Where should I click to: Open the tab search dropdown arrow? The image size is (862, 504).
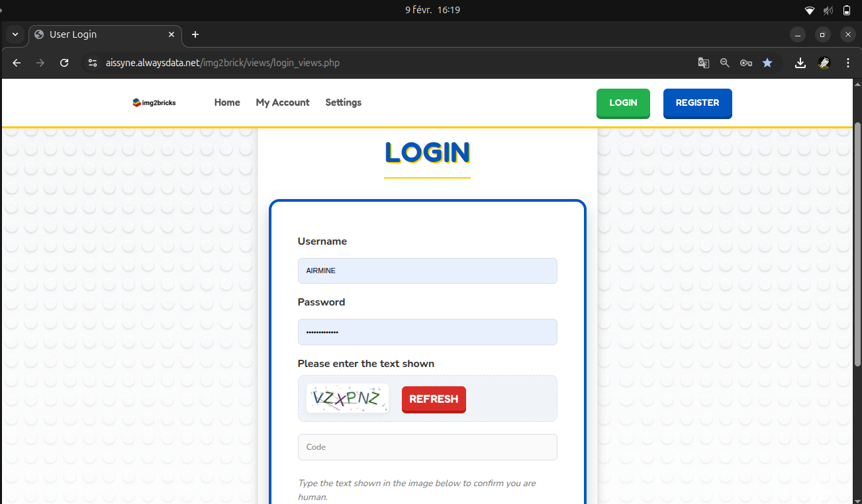[15, 34]
